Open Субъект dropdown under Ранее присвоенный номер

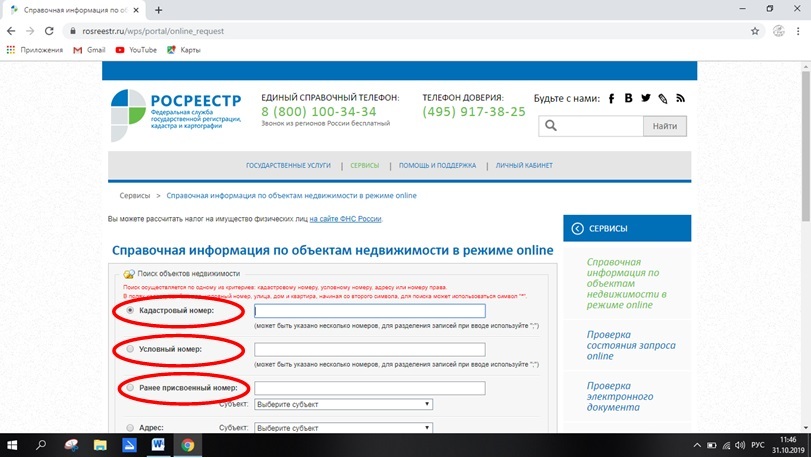343,404
